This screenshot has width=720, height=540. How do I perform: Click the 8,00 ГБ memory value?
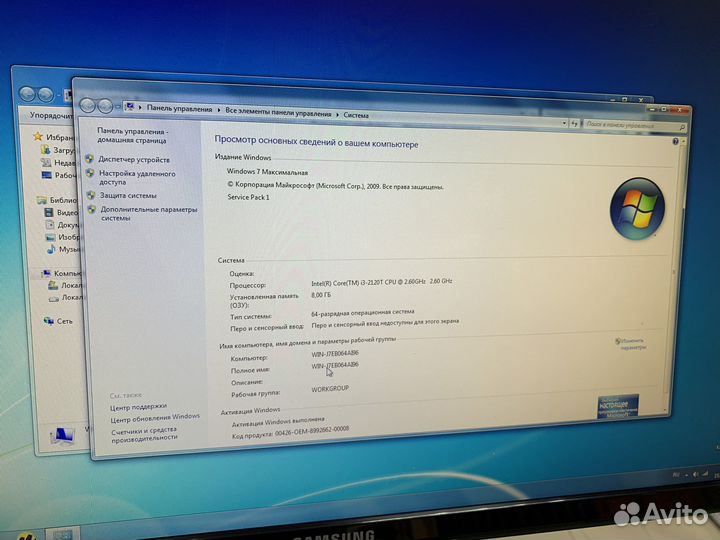321,295
